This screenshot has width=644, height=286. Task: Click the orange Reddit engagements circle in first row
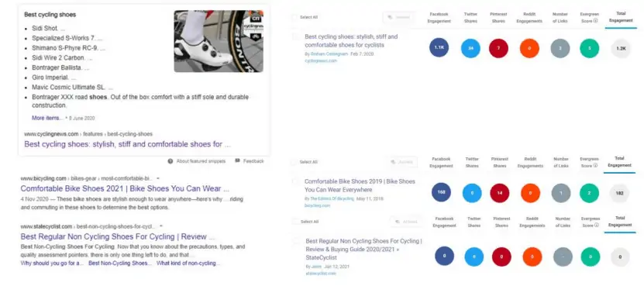coord(529,49)
